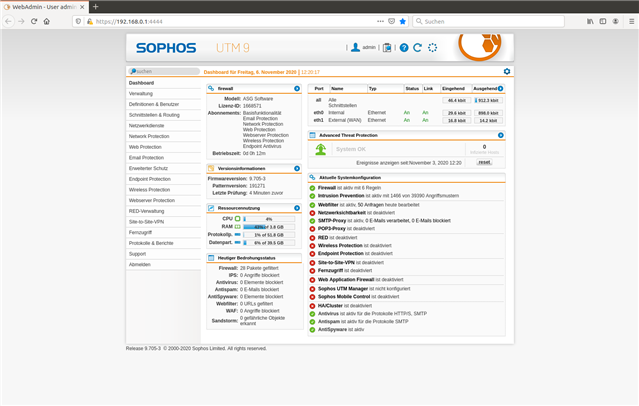Click Web Application Firewall status entry

pyautogui.click(x=360, y=280)
